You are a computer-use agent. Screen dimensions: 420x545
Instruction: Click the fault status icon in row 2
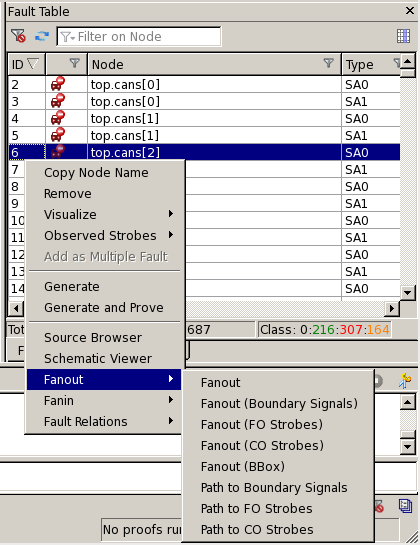(x=58, y=84)
